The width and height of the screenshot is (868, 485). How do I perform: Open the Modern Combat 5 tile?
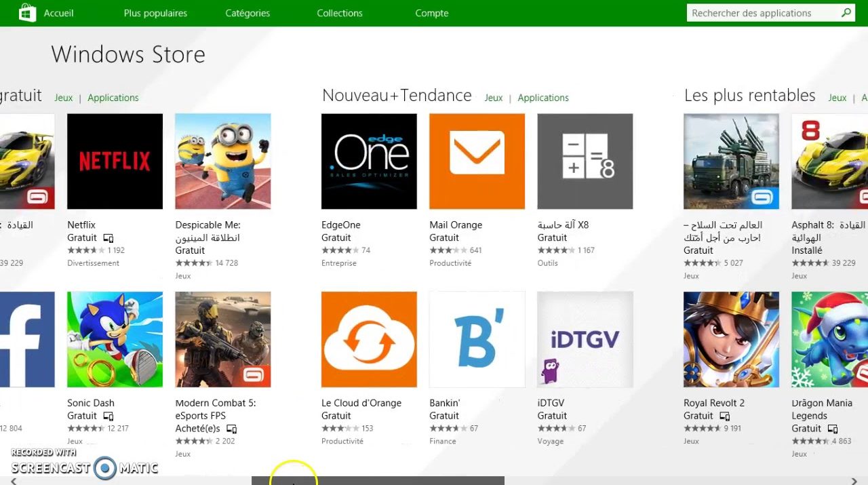tap(222, 339)
